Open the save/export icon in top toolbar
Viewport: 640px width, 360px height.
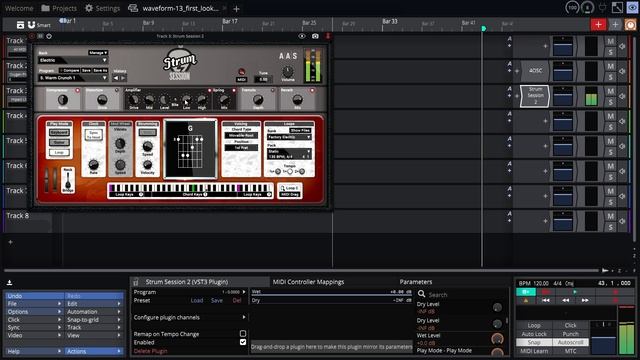(20, 25)
